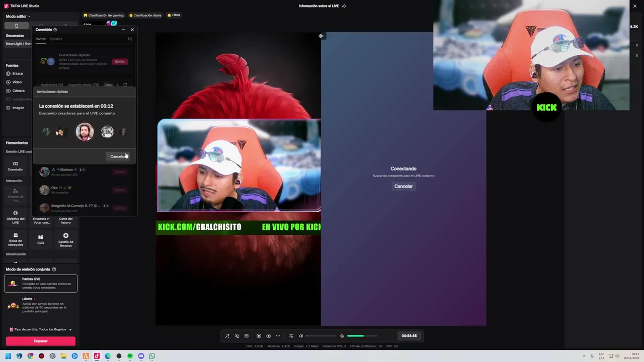
Task: Open help for Modo de emisión conjunta
Action: point(54,269)
